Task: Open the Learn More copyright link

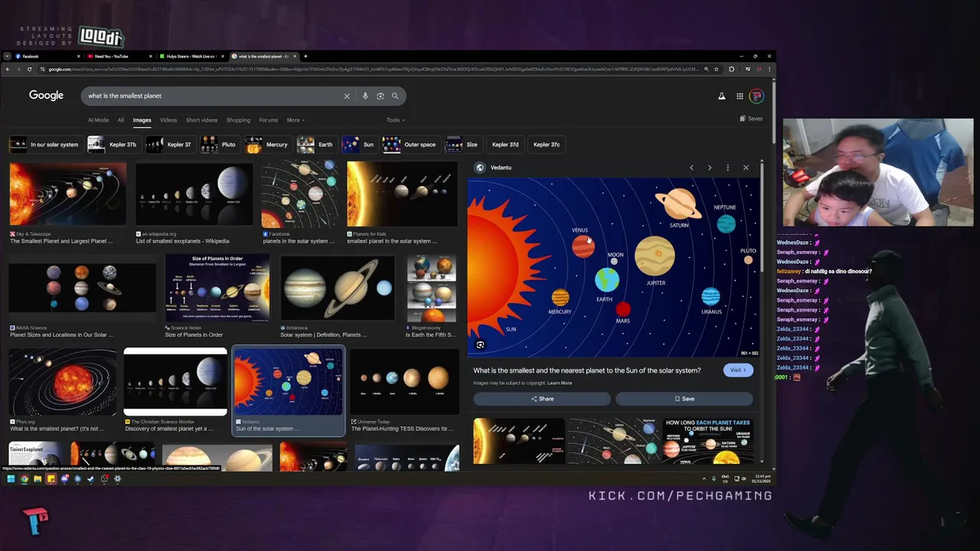Action: (560, 383)
